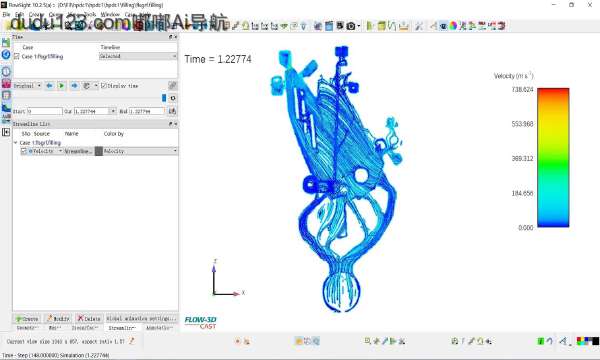Toggle the Velocity streamline show checkbox
600x360 pixels.
pyautogui.click(x=24, y=151)
